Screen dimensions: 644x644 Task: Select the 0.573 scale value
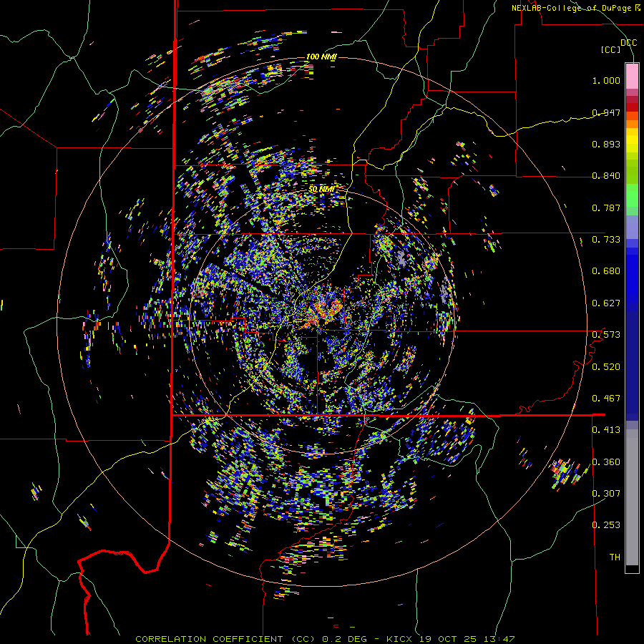pyautogui.click(x=606, y=335)
